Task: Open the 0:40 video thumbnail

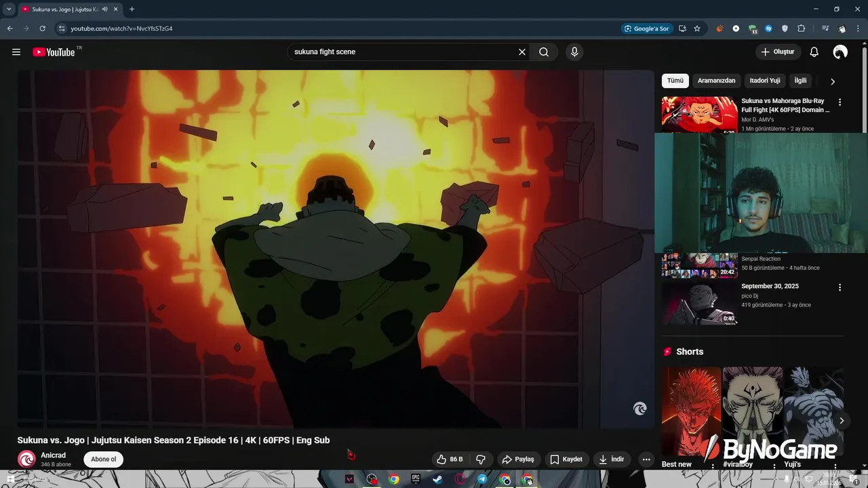Action: 699,304
